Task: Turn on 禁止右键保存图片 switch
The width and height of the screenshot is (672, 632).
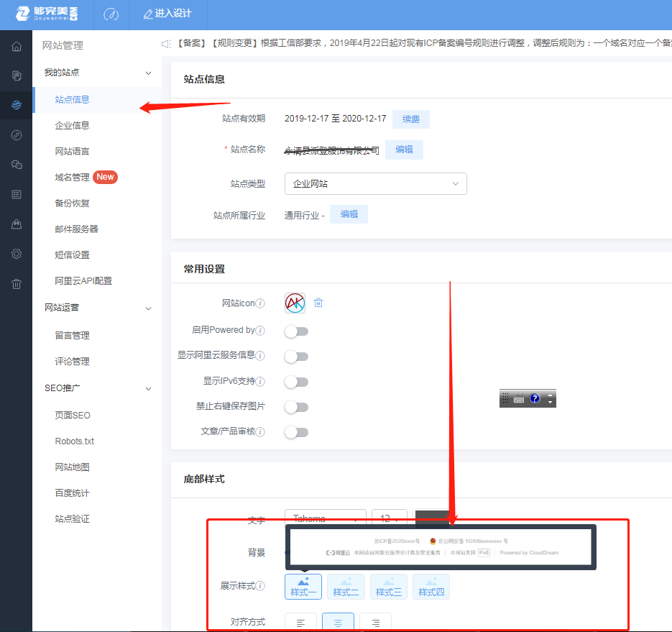Action: point(296,407)
